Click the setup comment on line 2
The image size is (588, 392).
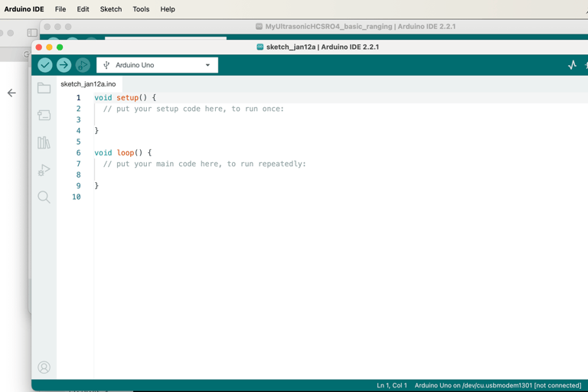[194, 109]
